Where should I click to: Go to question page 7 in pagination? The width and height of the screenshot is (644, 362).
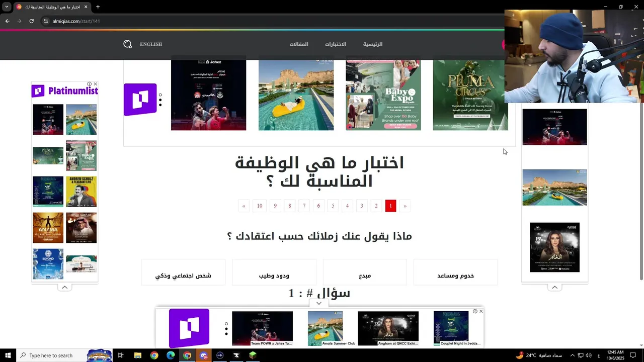[304, 206]
